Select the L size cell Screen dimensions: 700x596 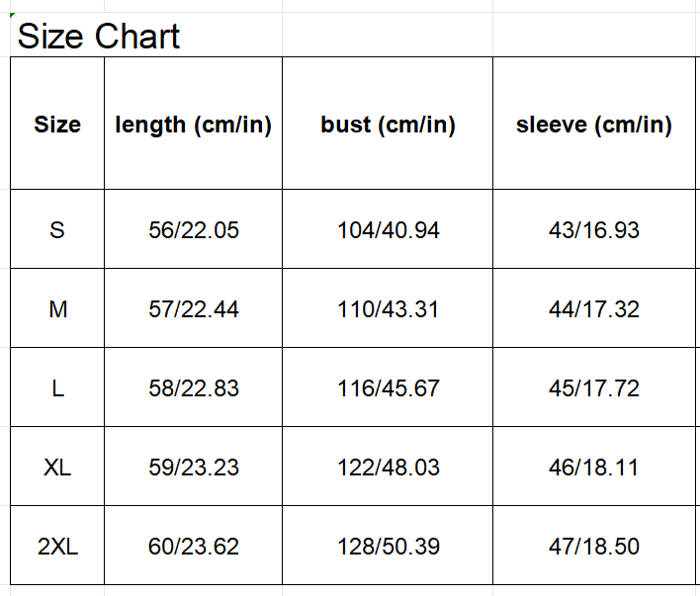pyautogui.click(x=57, y=388)
